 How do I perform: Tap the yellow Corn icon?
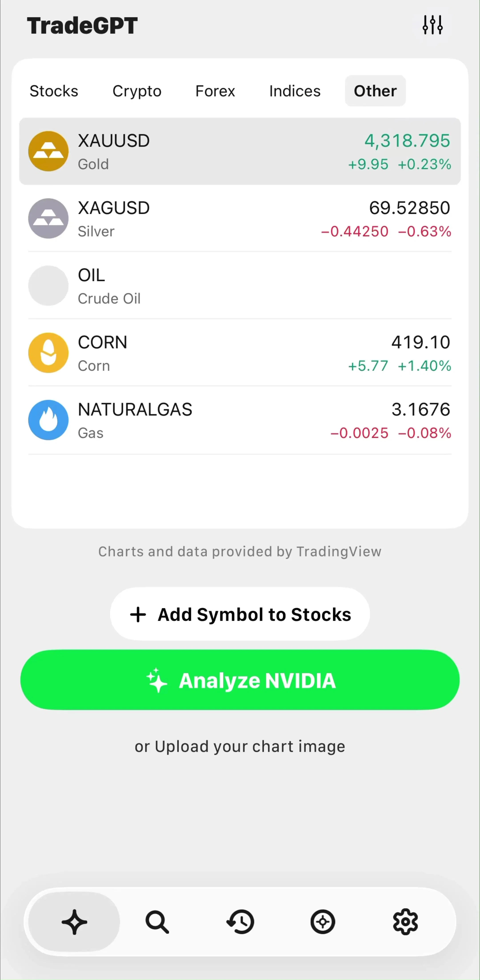click(48, 353)
